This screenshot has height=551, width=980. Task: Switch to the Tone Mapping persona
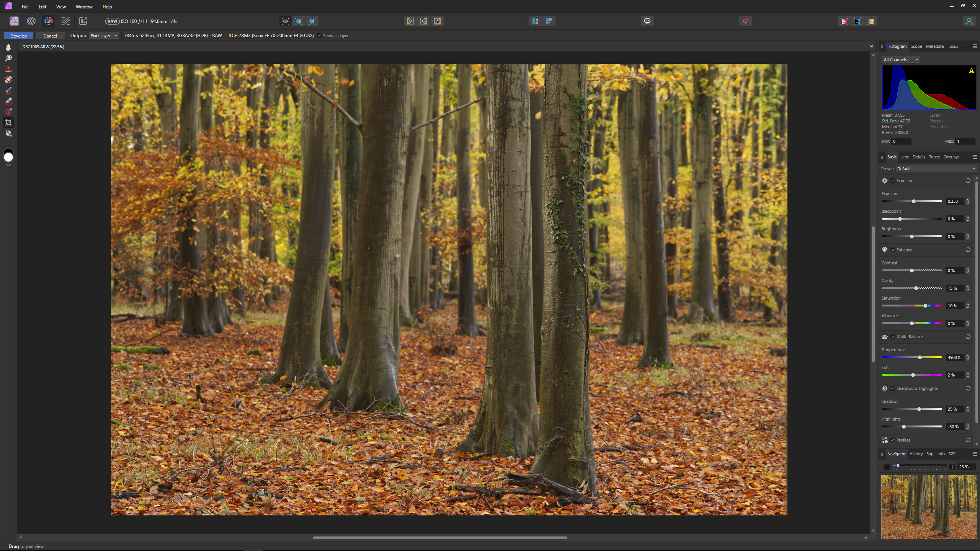tap(66, 21)
